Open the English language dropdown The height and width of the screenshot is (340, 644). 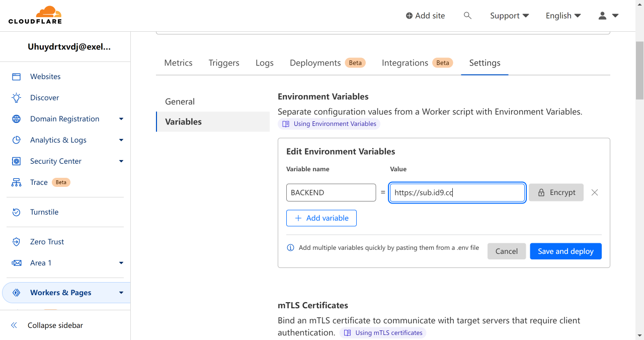pyautogui.click(x=563, y=16)
